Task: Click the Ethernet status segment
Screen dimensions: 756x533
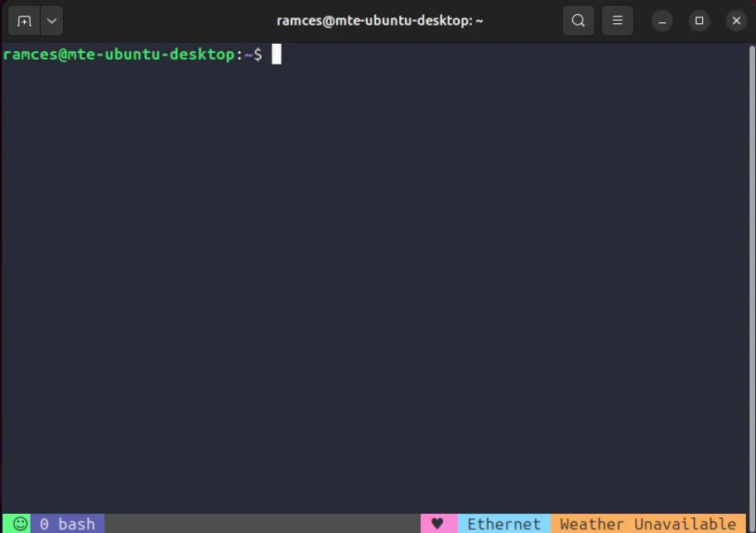Action: point(504,523)
